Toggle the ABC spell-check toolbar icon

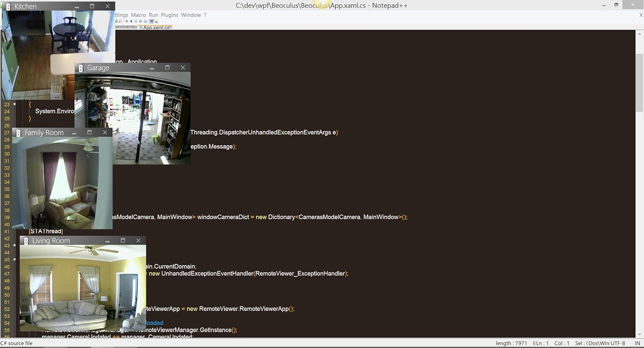click(x=152, y=21)
